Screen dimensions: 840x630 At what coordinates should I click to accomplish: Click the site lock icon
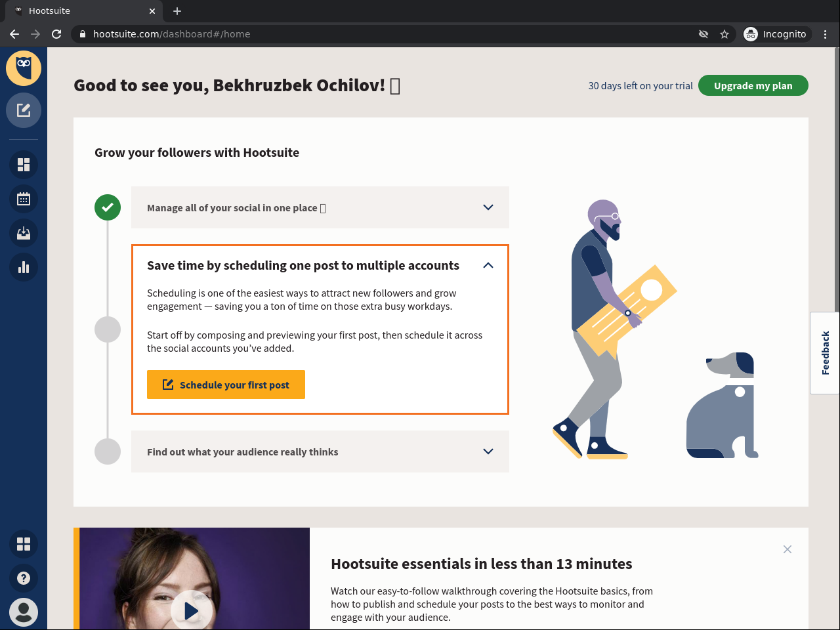[83, 34]
